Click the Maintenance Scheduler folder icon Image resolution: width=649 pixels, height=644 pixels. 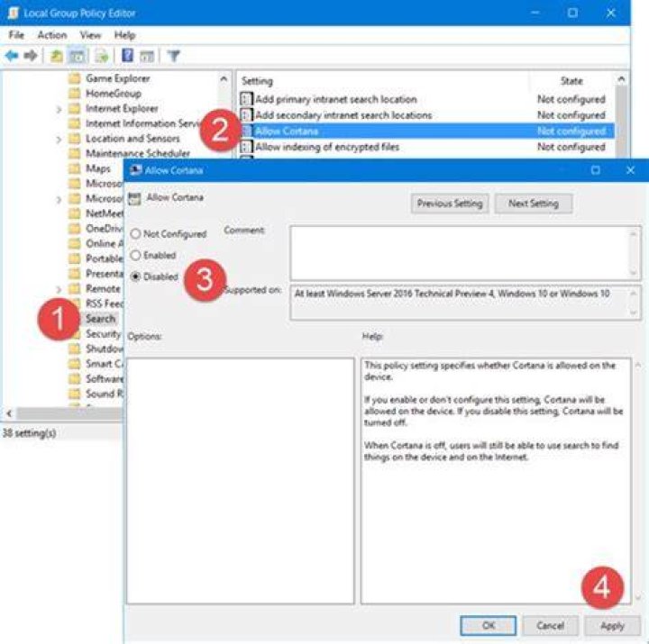pyautogui.click(x=75, y=153)
